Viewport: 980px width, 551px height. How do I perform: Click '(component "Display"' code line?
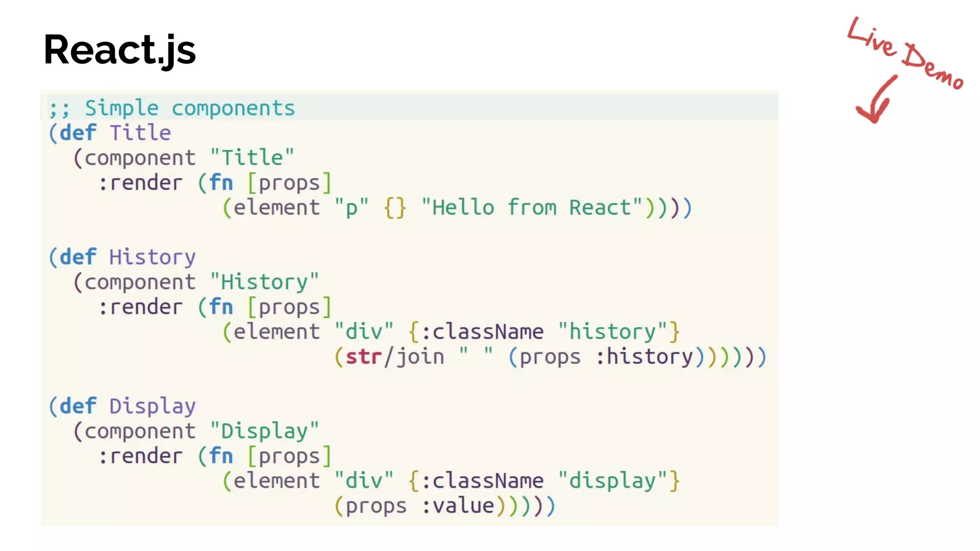(196, 431)
